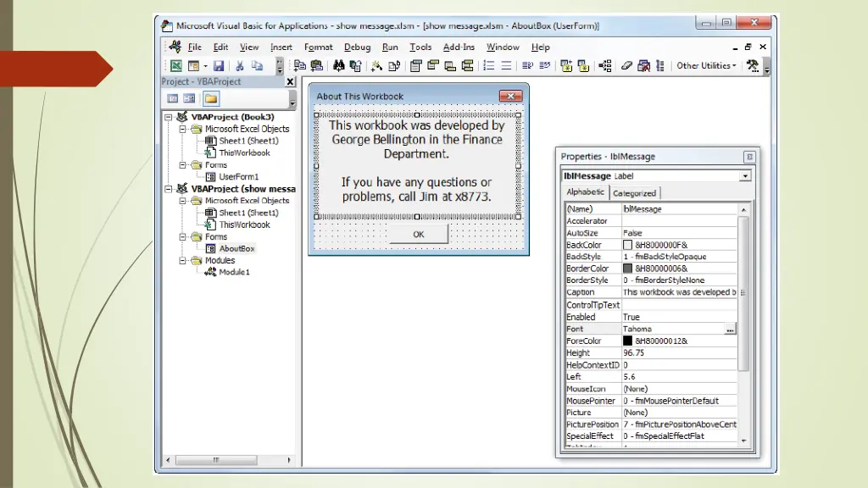Click the Copy icon in the toolbar

(257, 66)
